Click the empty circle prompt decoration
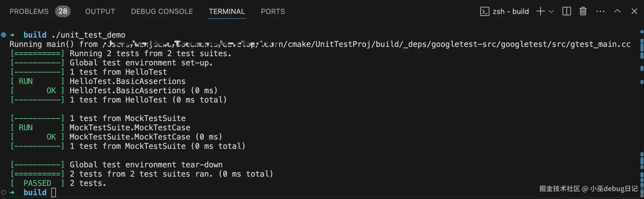This screenshot has height=199, width=644. tap(4, 192)
